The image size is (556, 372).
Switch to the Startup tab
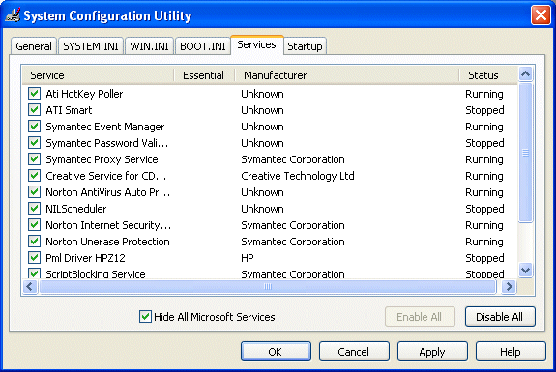point(305,46)
